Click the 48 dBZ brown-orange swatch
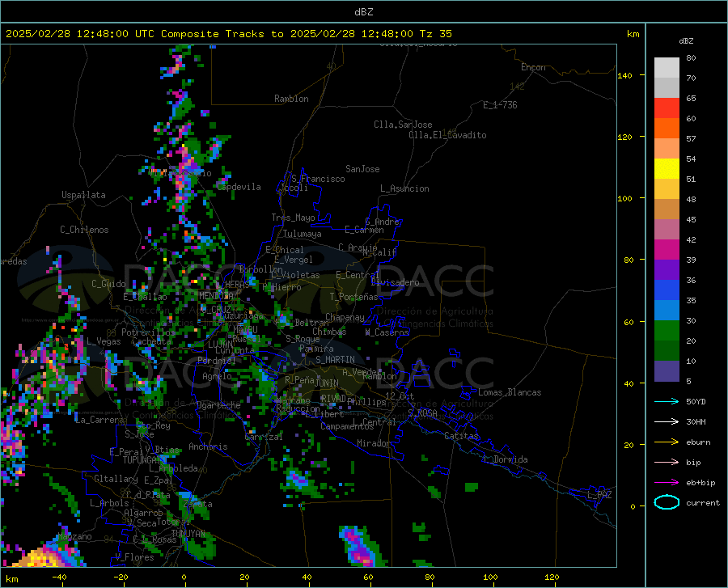Viewport: 728px width, 588px height. (x=667, y=209)
